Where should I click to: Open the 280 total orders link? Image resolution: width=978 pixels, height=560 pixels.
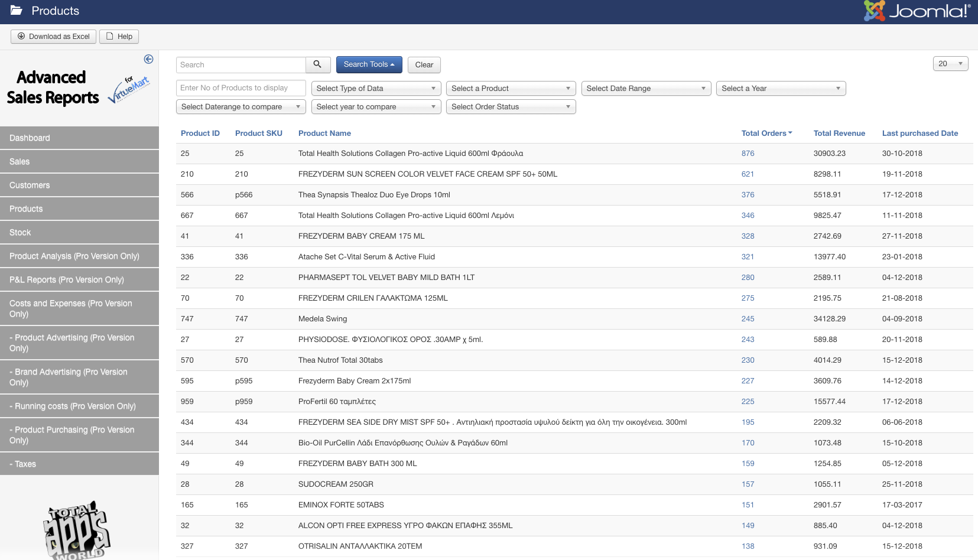[x=748, y=278]
